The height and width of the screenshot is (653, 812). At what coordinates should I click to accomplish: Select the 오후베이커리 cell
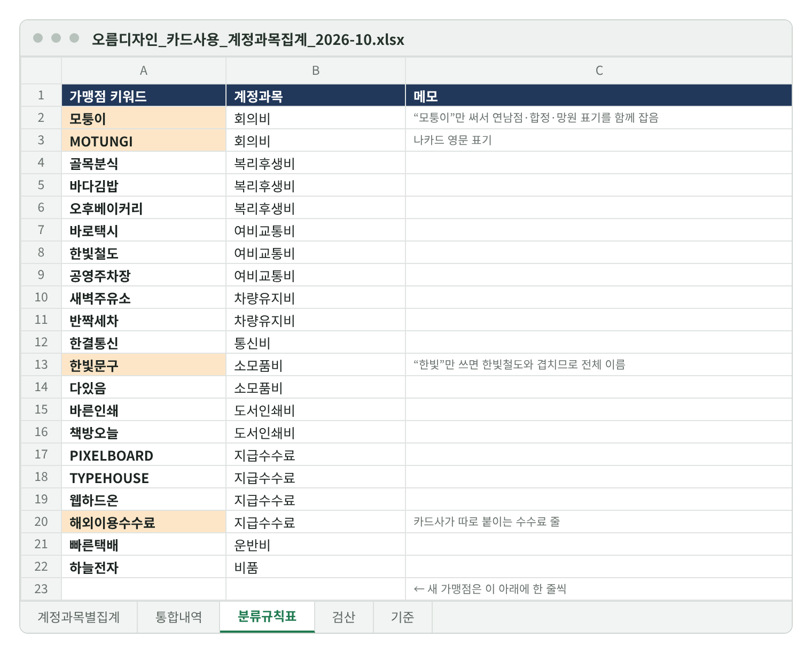pos(144,208)
